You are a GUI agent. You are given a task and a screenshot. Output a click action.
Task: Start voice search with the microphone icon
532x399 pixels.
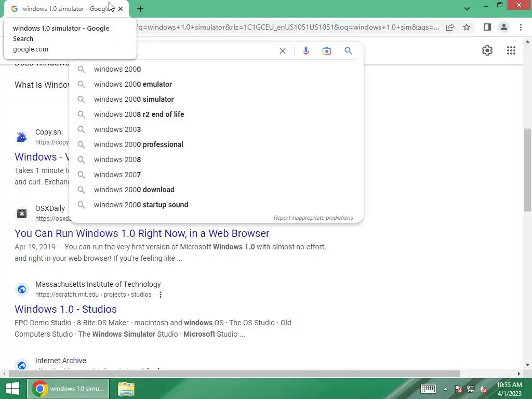point(305,51)
